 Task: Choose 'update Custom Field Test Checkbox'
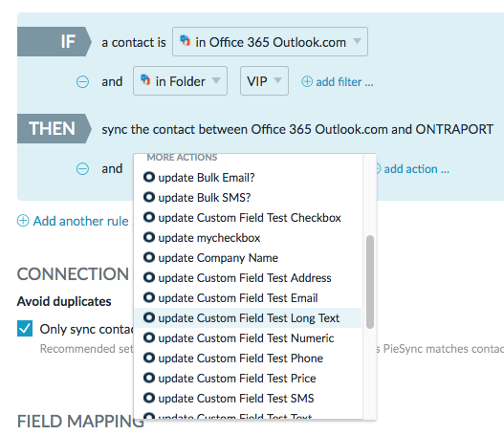248,218
